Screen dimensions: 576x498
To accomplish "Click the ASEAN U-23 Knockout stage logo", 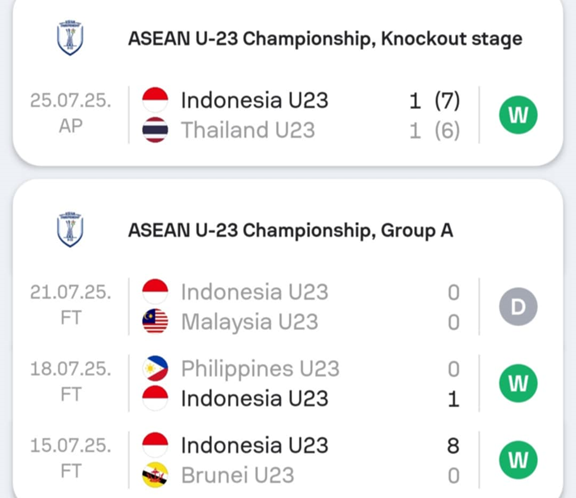I will click(x=70, y=38).
